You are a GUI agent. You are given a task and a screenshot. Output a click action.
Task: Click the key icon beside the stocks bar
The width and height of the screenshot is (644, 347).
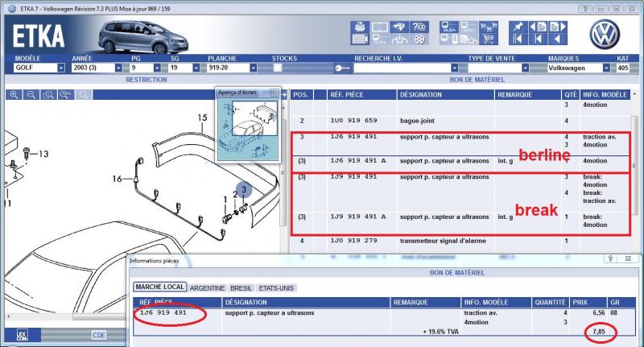(342, 68)
